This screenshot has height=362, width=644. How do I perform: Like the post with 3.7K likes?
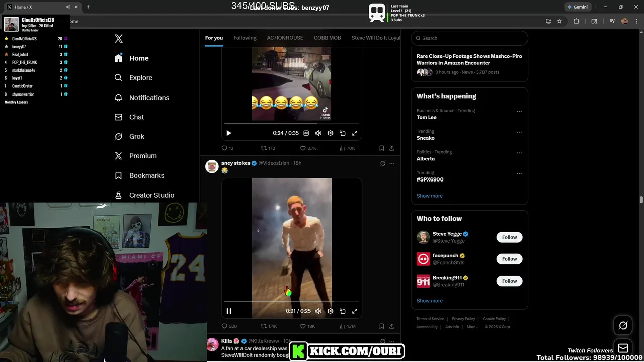coord(308,148)
